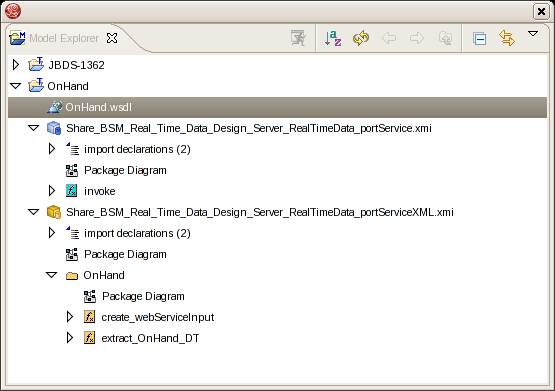The image size is (555, 391).
Task: Click import declarations icon under portService.xmi
Action: (72, 149)
